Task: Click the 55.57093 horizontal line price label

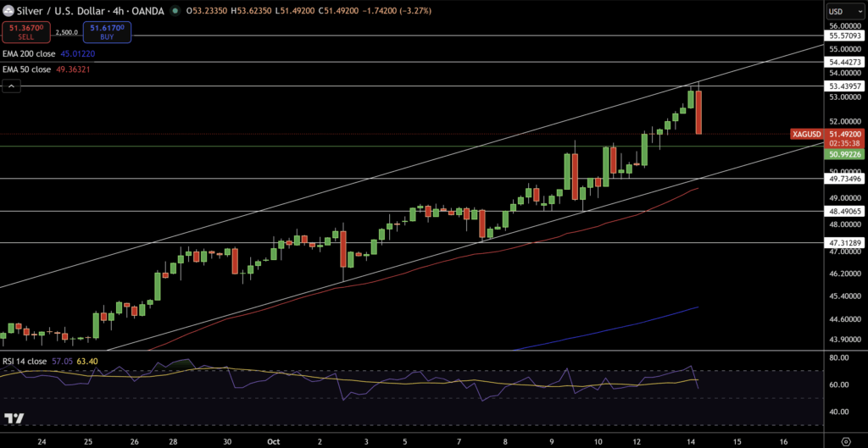Action: [845, 36]
